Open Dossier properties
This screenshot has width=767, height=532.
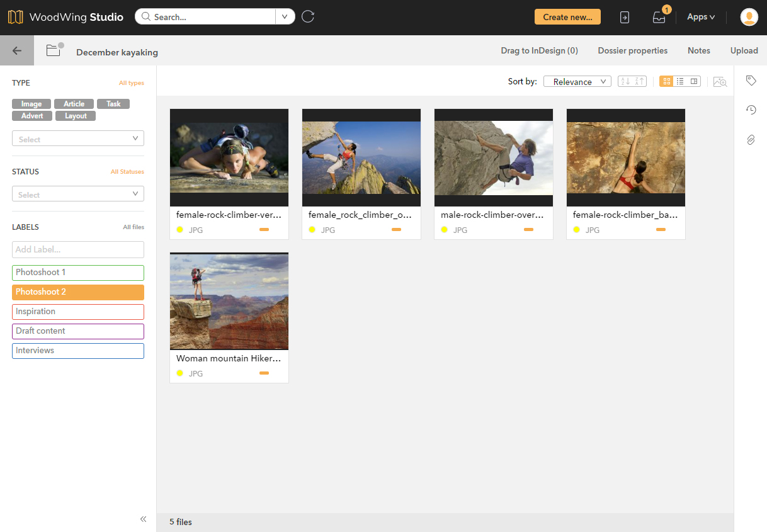point(632,51)
